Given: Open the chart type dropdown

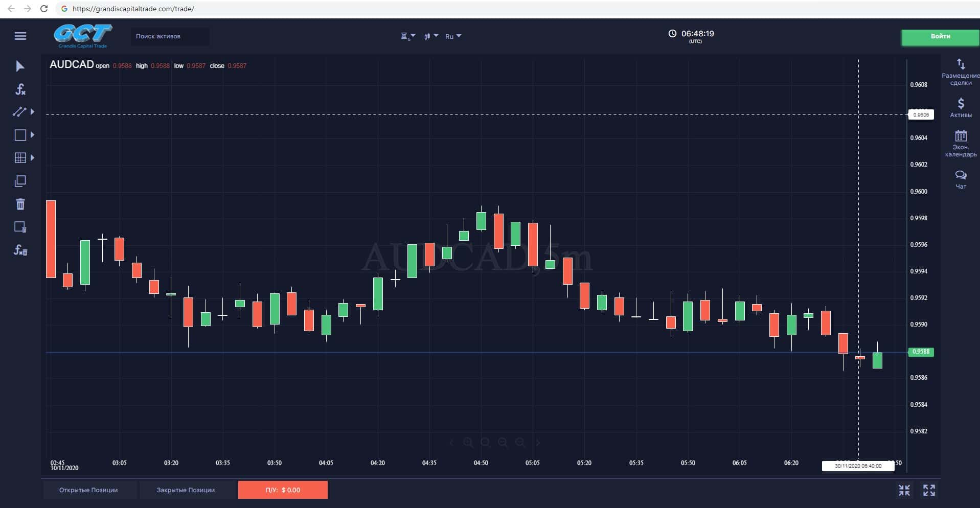Looking at the screenshot, I should point(430,36).
